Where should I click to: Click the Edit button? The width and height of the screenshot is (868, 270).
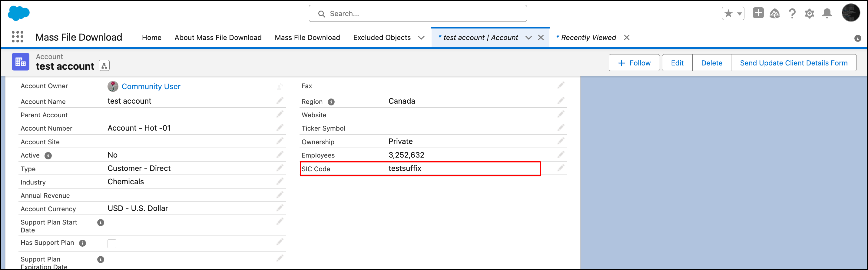point(677,63)
